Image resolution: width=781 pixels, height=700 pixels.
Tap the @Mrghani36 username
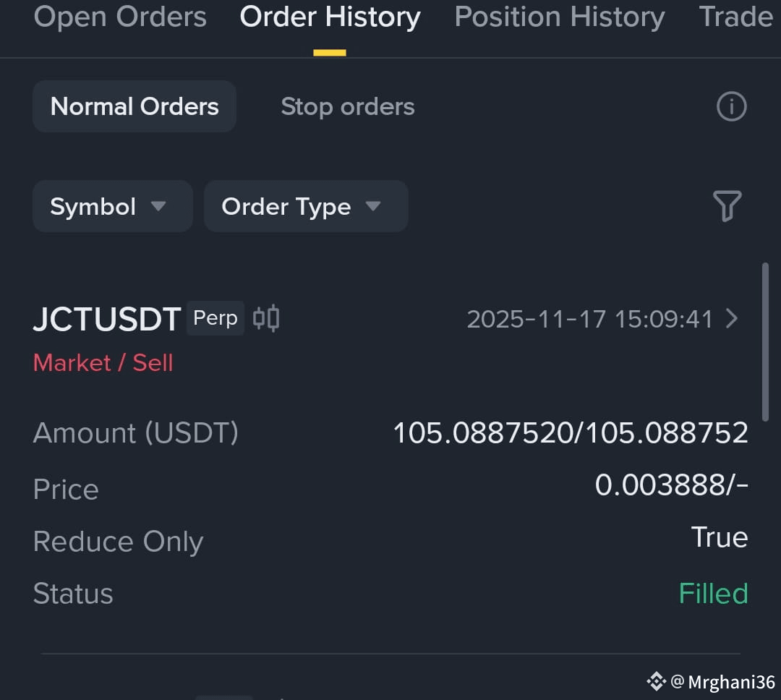tap(722, 682)
